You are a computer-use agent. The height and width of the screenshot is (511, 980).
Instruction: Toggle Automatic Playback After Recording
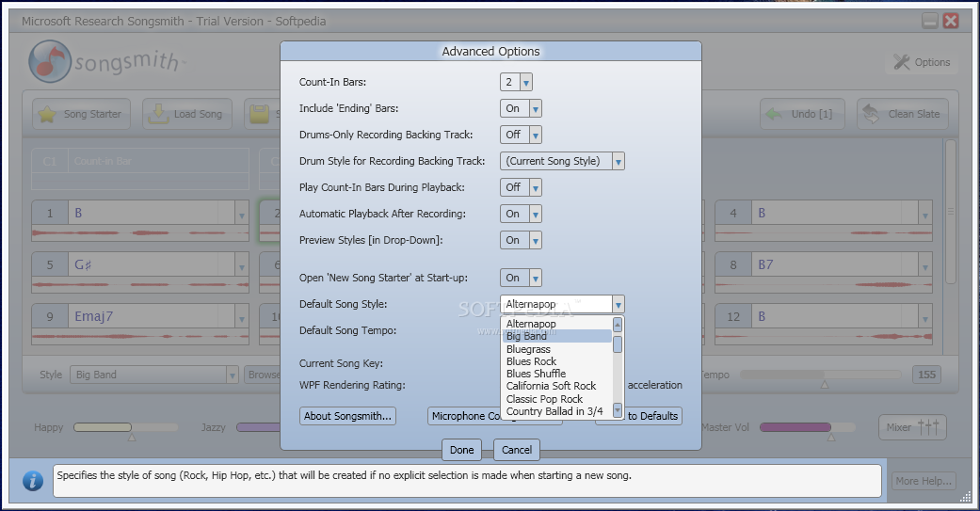pos(535,214)
